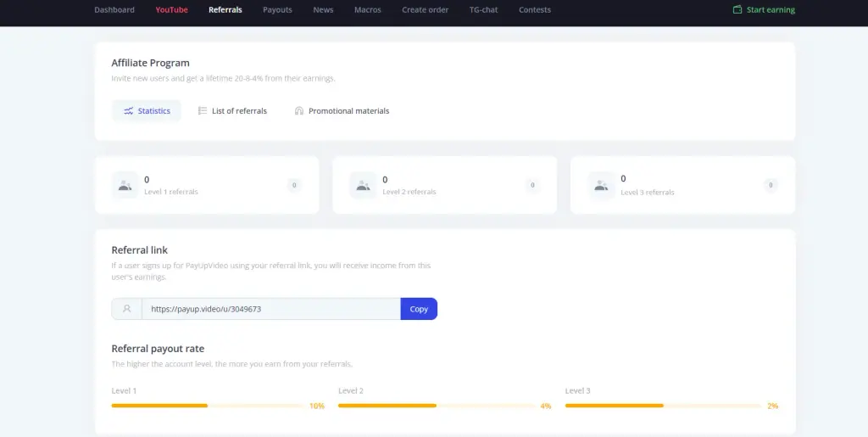Click the 2% payout rate value
The image size is (868, 437).
coord(773,406)
